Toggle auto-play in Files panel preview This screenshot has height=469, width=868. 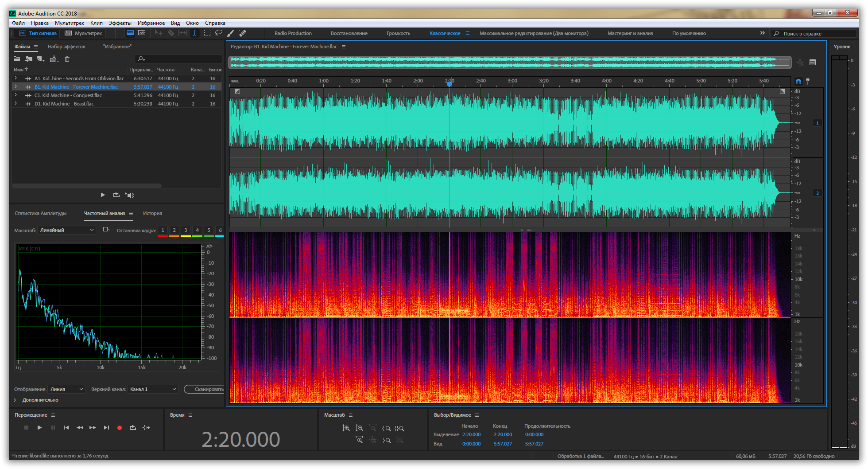(130, 195)
